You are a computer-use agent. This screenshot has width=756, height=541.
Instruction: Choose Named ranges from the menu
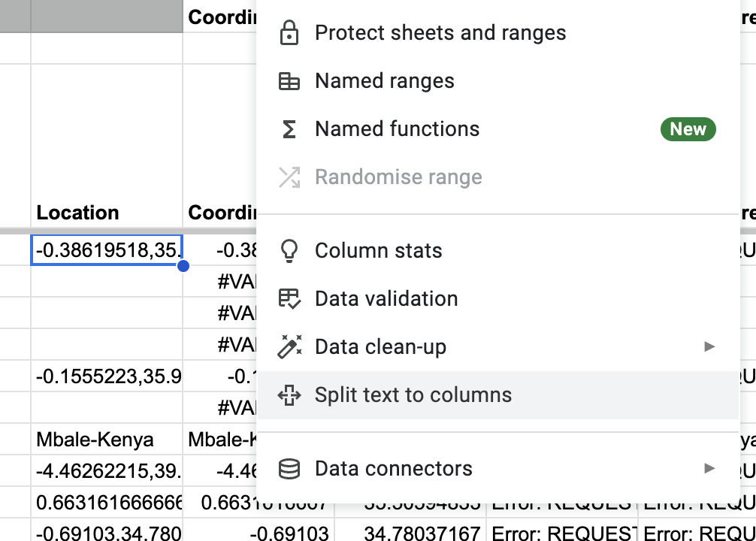pyautogui.click(x=498, y=81)
